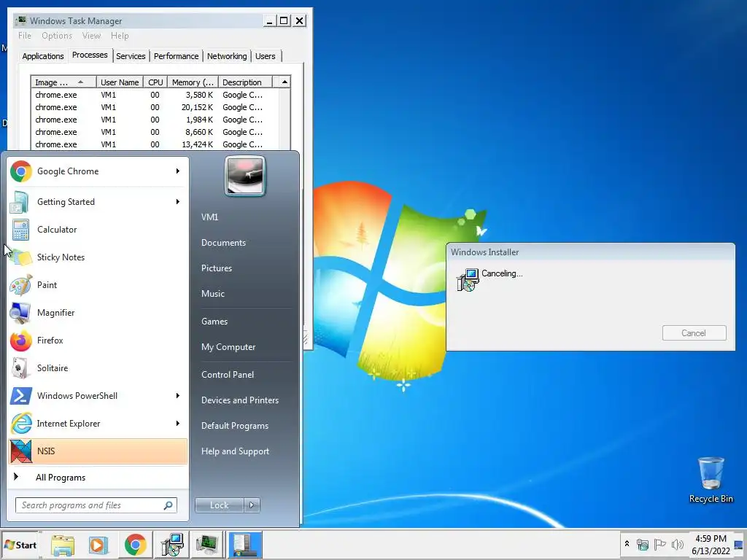Image resolution: width=747 pixels, height=560 pixels.
Task: Switch to Chrome on the taskbar
Action: [x=135, y=545]
